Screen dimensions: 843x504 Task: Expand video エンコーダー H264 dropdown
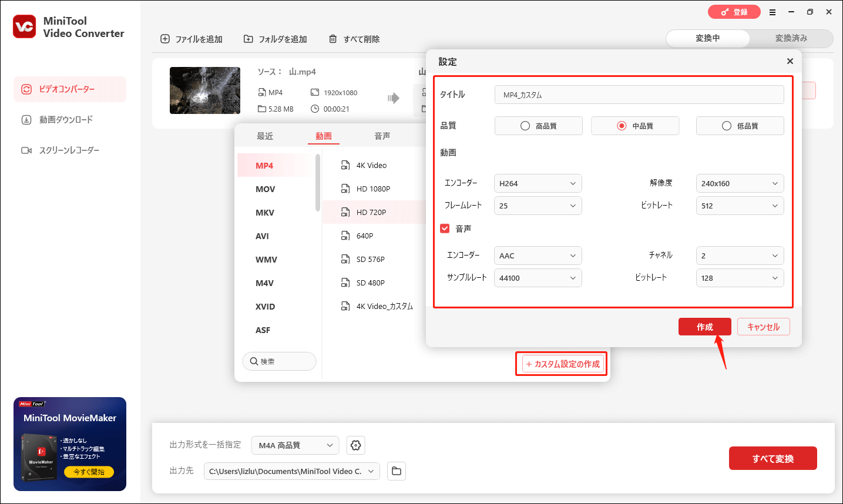pyautogui.click(x=538, y=183)
